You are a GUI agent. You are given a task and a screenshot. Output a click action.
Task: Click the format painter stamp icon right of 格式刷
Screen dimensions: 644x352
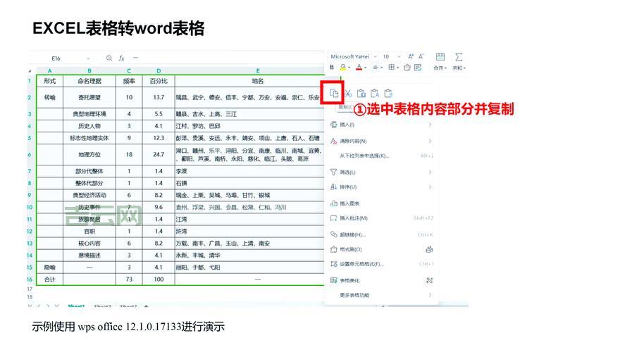(429, 249)
